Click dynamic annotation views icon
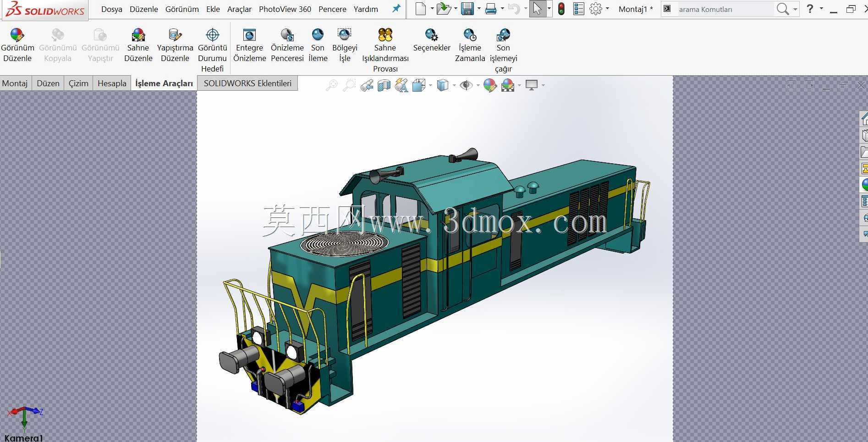 tap(401, 85)
